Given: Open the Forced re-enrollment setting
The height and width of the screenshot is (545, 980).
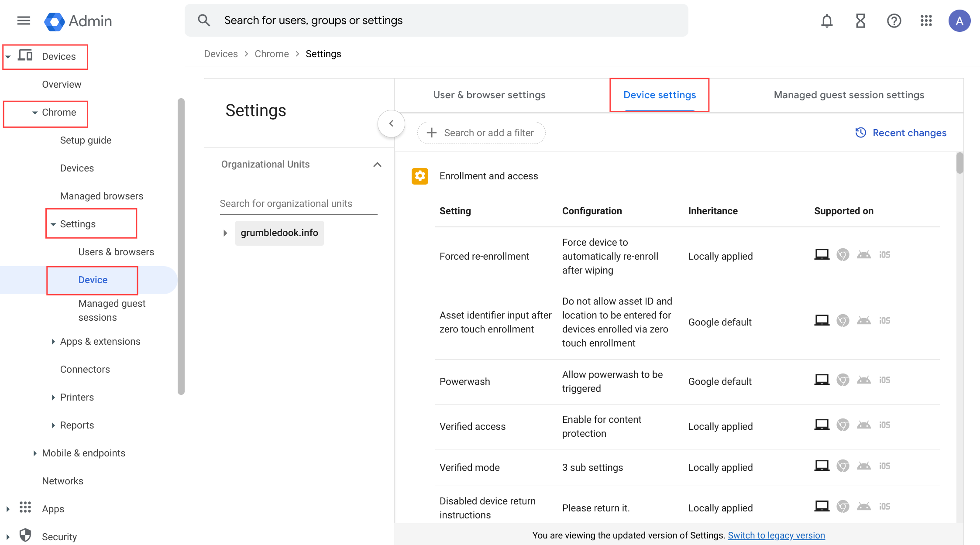Looking at the screenshot, I should tap(688, 257).
